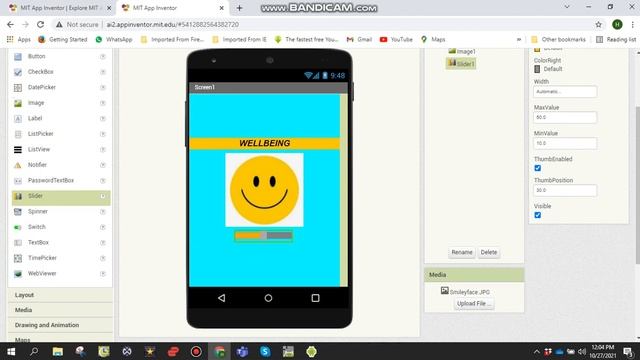The height and width of the screenshot is (360, 640).
Task: Tap the phone recent apps button
Action: point(315,298)
